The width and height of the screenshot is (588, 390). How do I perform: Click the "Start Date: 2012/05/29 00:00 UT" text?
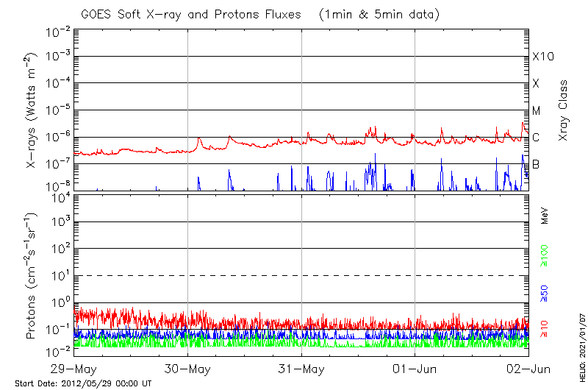[x=83, y=383]
